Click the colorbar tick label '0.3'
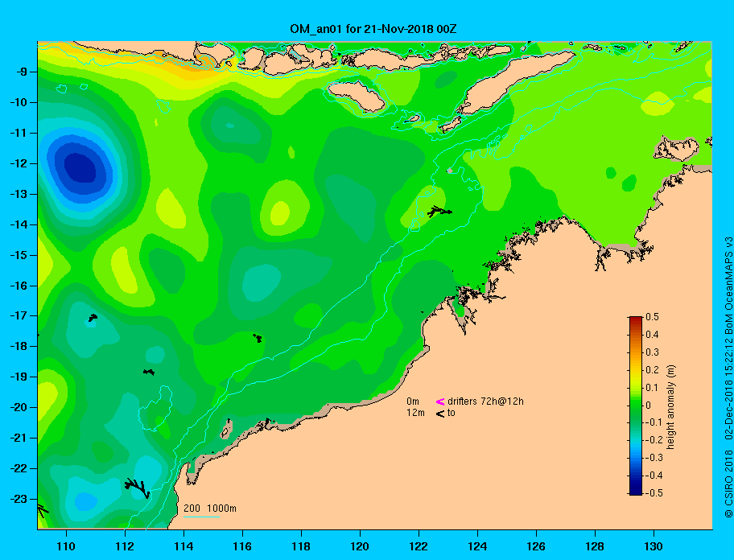 pos(652,352)
